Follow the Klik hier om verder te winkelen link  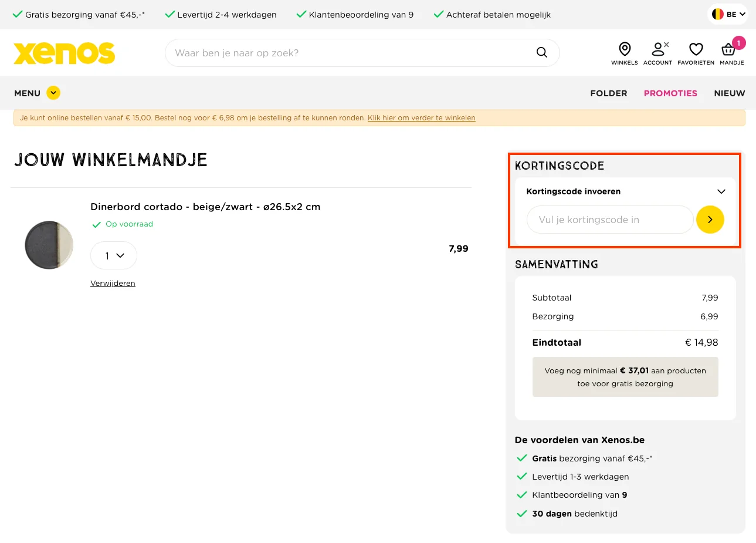pos(421,117)
